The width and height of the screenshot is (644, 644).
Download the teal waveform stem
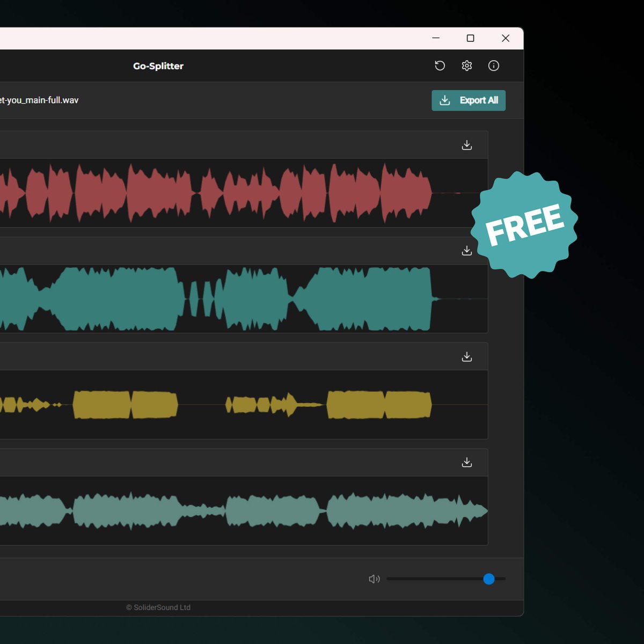tap(467, 251)
